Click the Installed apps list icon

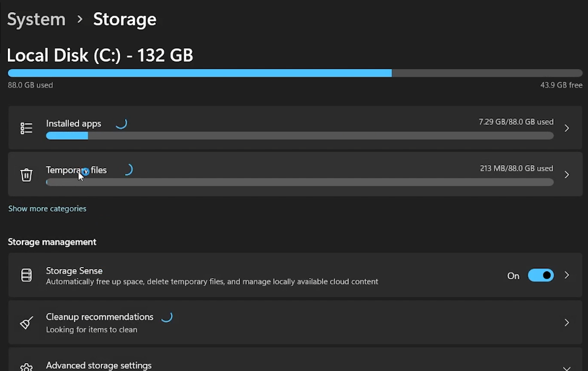click(26, 128)
